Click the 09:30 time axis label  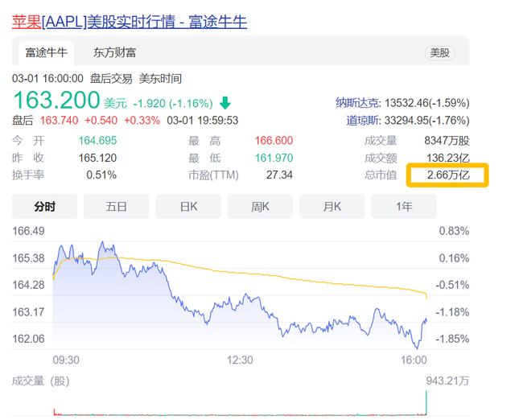point(66,360)
